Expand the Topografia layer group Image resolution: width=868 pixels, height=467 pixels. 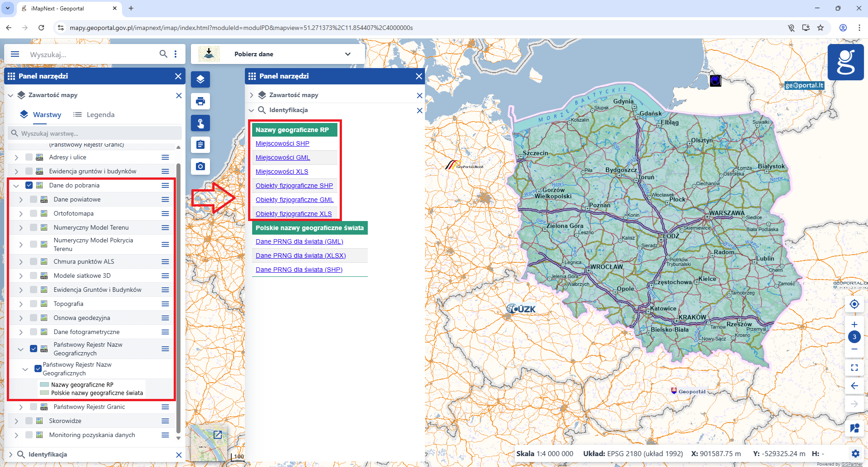[21, 303]
